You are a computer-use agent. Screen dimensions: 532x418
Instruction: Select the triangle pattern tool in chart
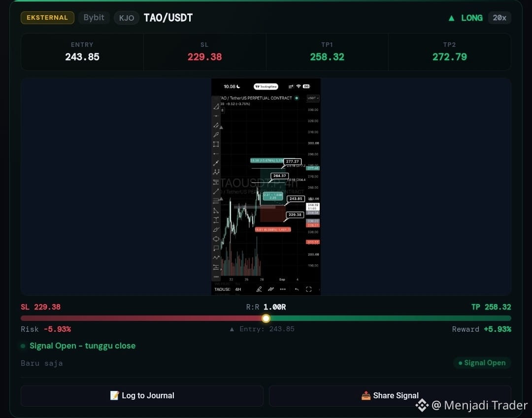click(x=216, y=210)
